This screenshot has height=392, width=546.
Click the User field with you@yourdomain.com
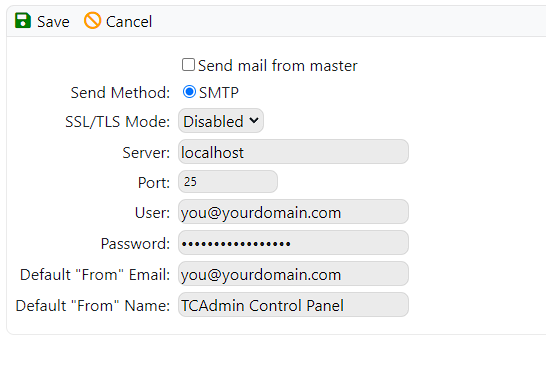click(x=293, y=212)
